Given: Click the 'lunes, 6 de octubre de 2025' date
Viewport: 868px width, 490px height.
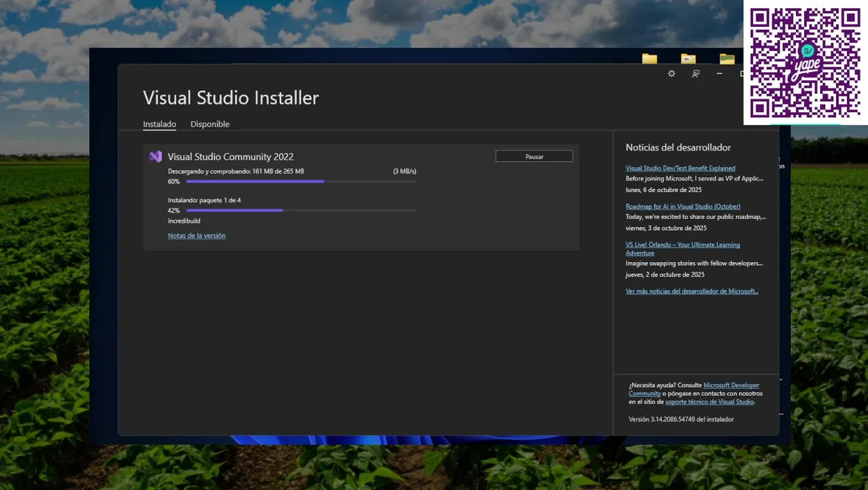Looking at the screenshot, I should [664, 190].
